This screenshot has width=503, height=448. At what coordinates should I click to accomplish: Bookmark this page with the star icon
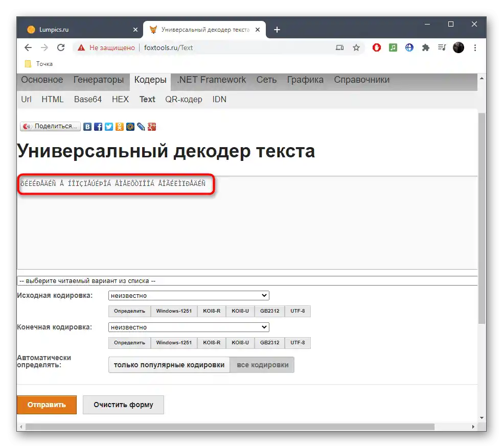click(x=356, y=48)
